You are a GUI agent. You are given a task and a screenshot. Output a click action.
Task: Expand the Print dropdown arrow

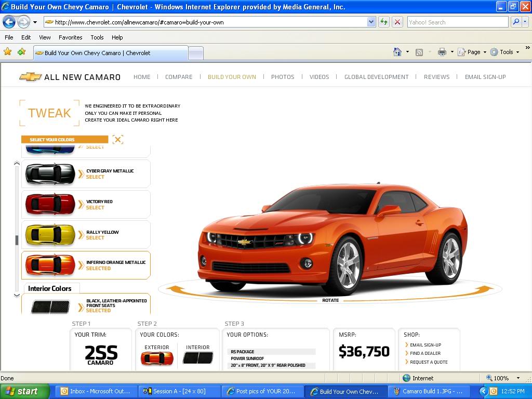click(452, 52)
